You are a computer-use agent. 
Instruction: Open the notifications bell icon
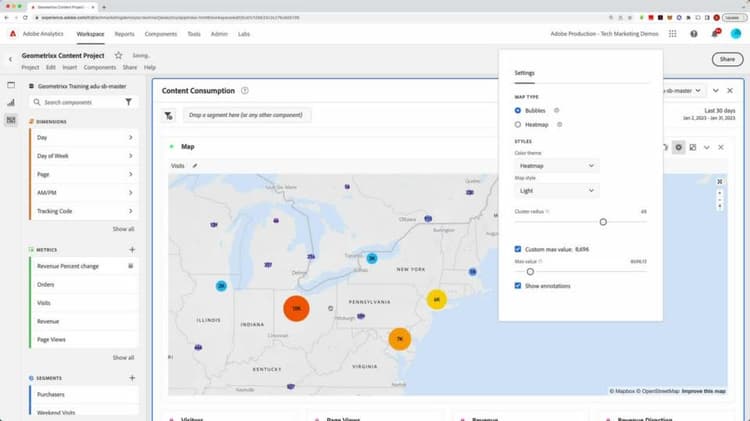716,33
